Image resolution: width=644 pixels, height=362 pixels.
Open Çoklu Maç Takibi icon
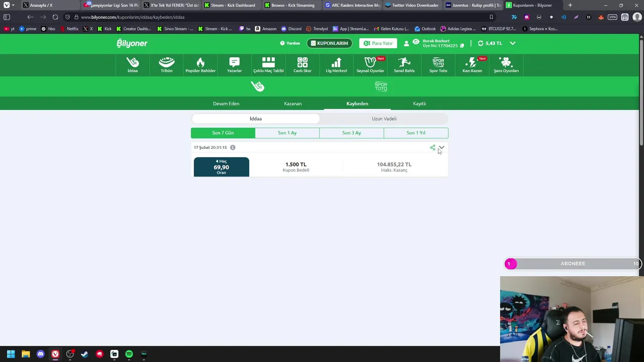(268, 65)
